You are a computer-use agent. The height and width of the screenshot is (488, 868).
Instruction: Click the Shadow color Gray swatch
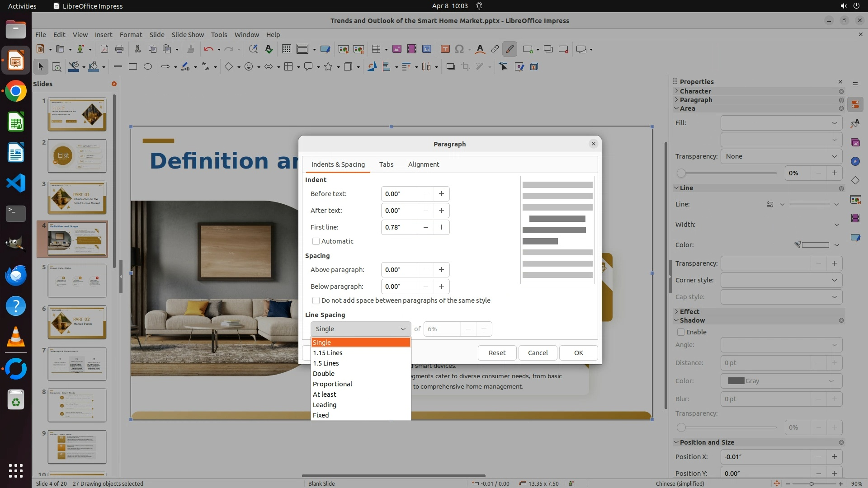(736, 381)
